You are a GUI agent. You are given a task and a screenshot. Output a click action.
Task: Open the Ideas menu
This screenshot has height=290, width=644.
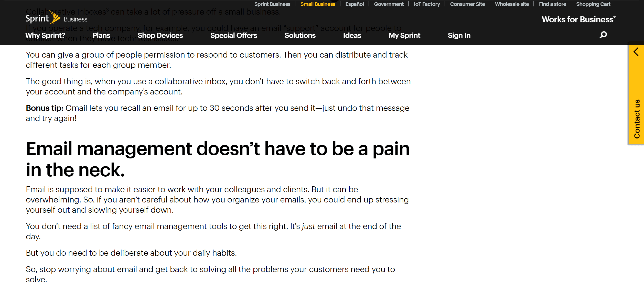[352, 36]
